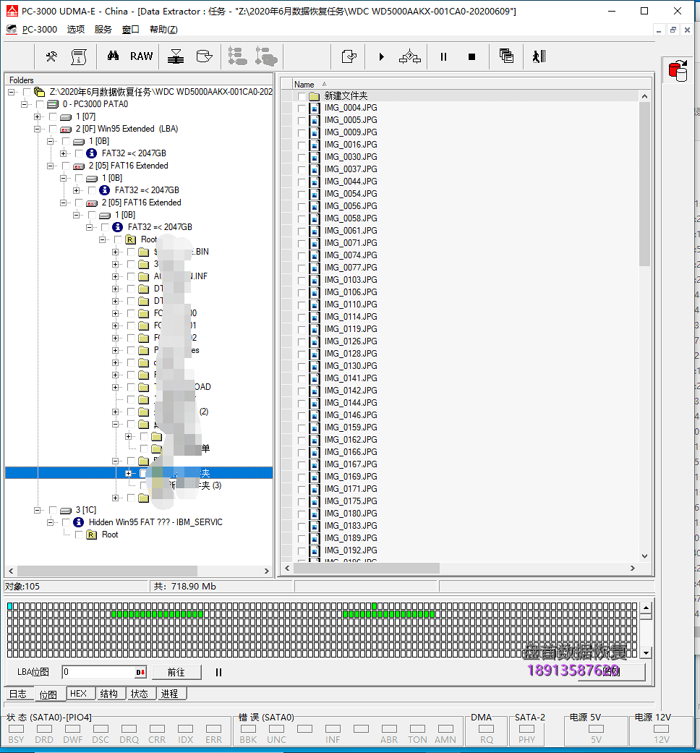Screen dimensions: 700x753
Task: Click the info icon of Hidden Win95 FAT
Action: (x=79, y=522)
